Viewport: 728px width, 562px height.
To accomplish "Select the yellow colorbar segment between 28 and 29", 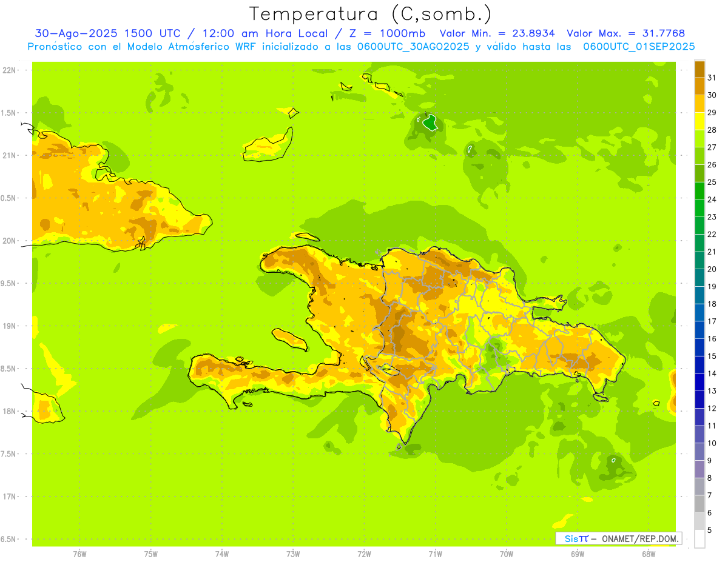I will point(699,121).
